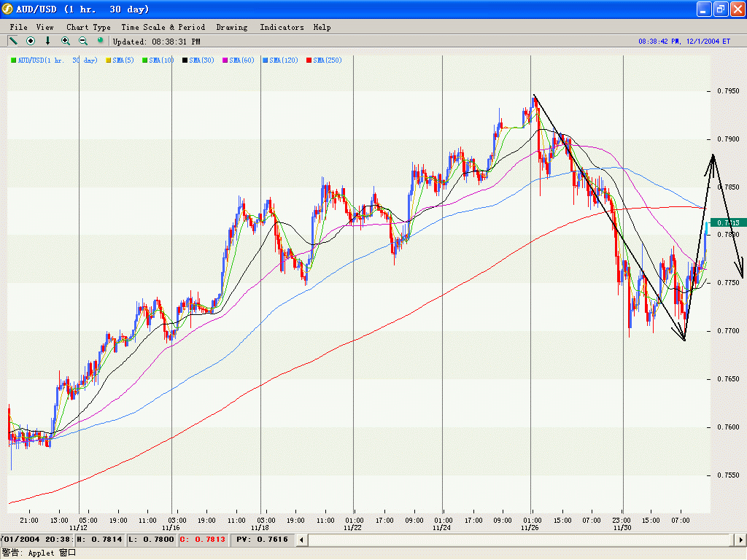Click the date and time display 12/1/2004 ET
This screenshot has height=560, width=747.
coord(684,42)
